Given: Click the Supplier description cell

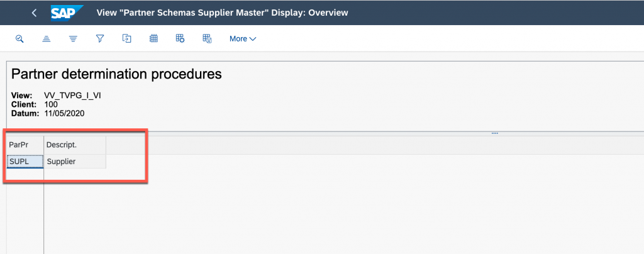Looking at the screenshot, I should point(75,162).
